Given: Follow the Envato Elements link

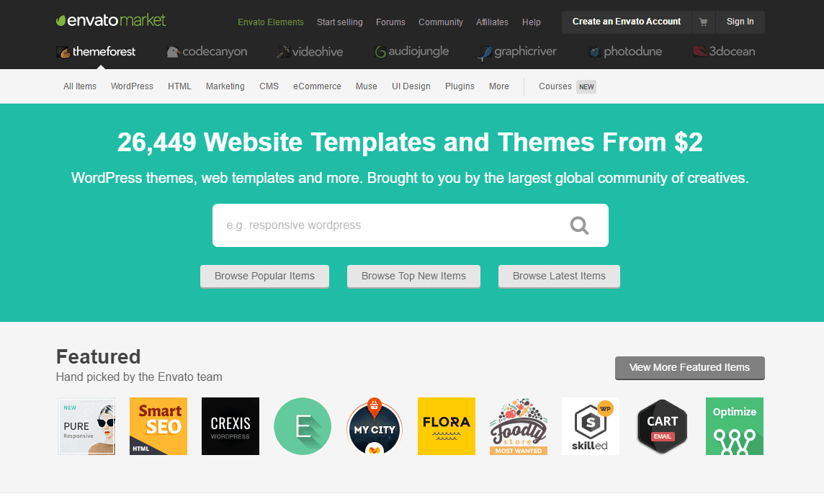Looking at the screenshot, I should pyautogui.click(x=271, y=22).
